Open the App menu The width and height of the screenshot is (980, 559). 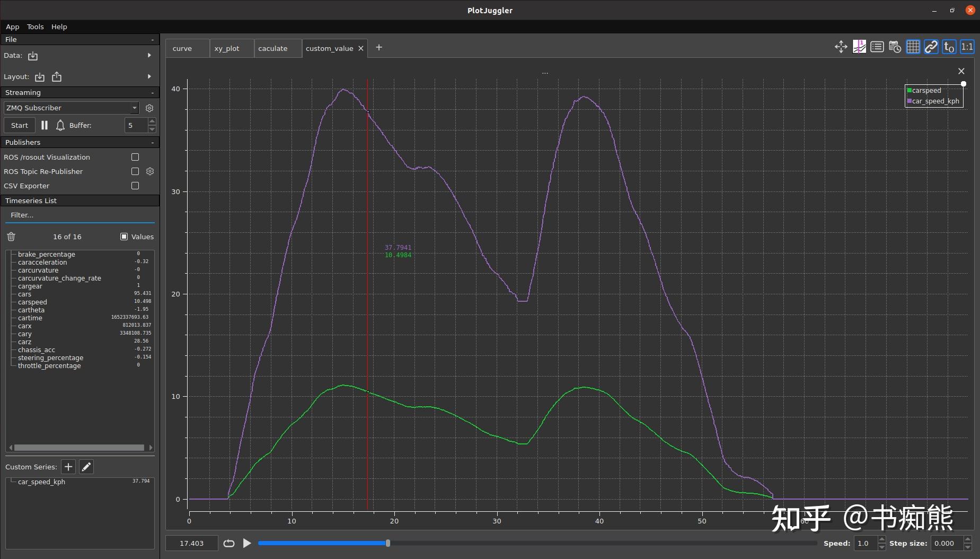12,27
